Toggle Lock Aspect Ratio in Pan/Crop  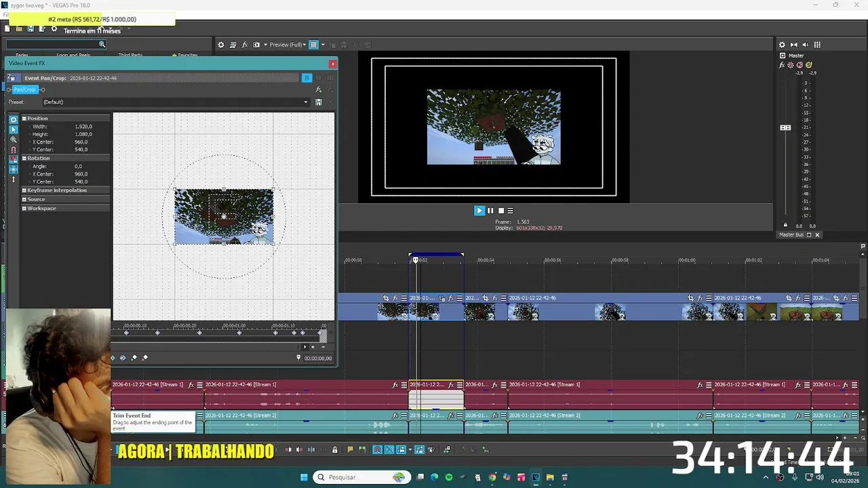click(14, 160)
